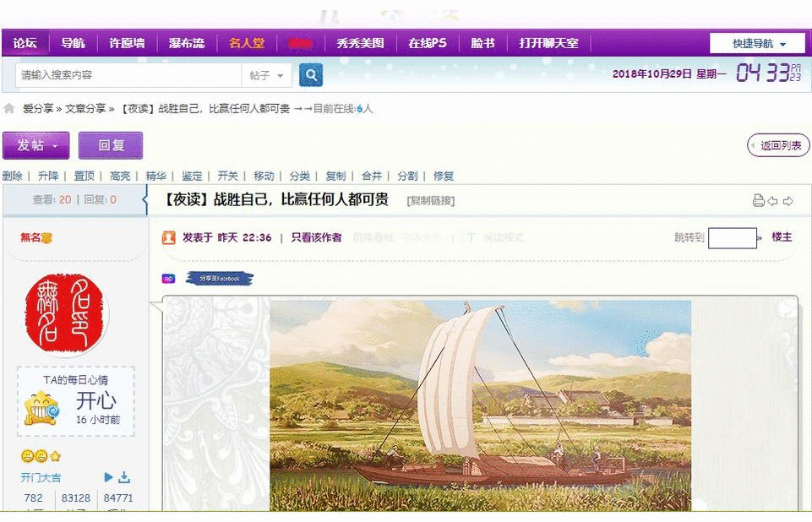Open the 发帖 new post dropdown
Viewport: 812px width, 522px height.
coord(35,145)
